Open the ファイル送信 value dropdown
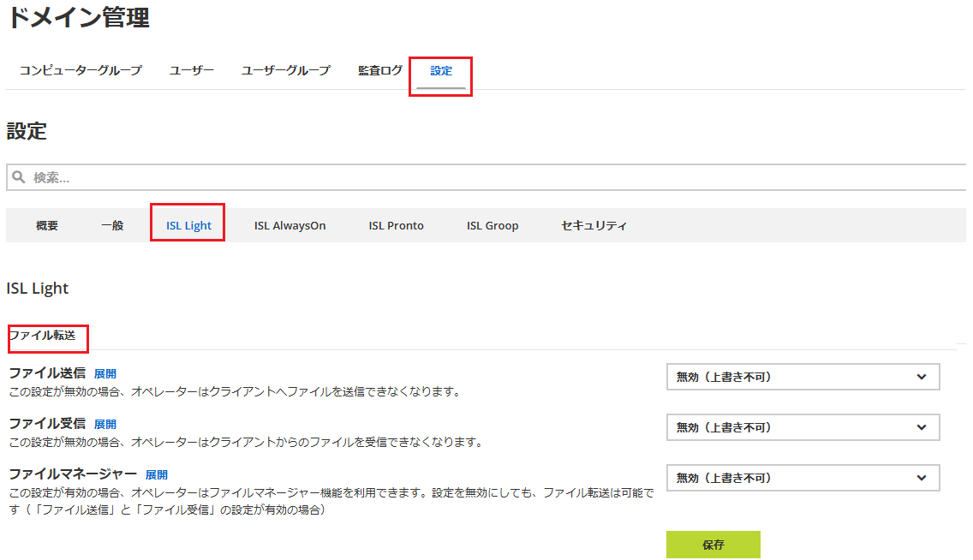 pos(803,377)
